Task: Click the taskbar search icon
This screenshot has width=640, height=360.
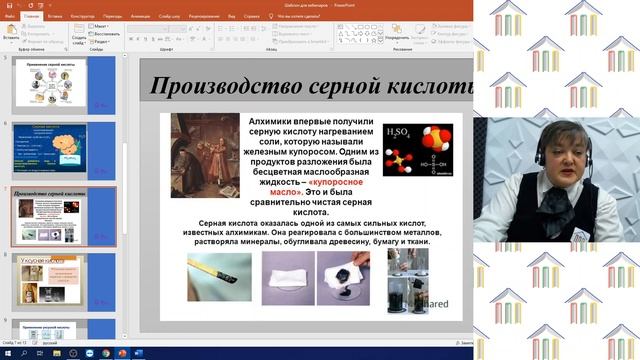Action: coord(24,353)
